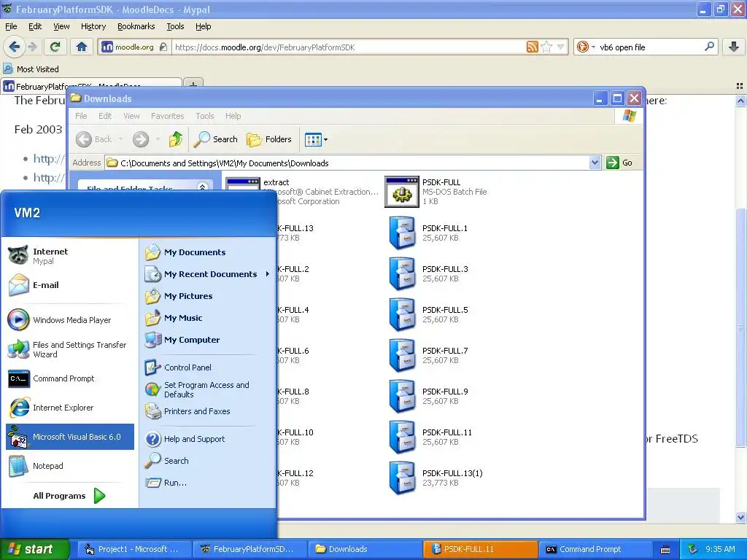This screenshot has width=747, height=560.
Task: Toggle Folders pane in Downloads window
Action: [269, 139]
